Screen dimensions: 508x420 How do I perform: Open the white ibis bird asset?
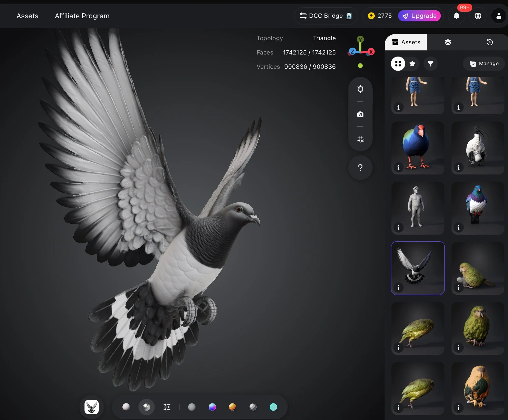pos(478,148)
